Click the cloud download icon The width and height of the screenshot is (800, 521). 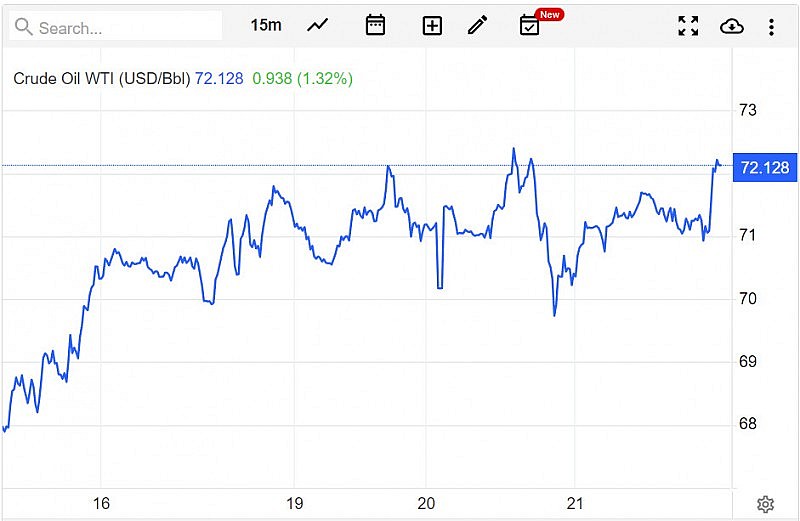732,26
